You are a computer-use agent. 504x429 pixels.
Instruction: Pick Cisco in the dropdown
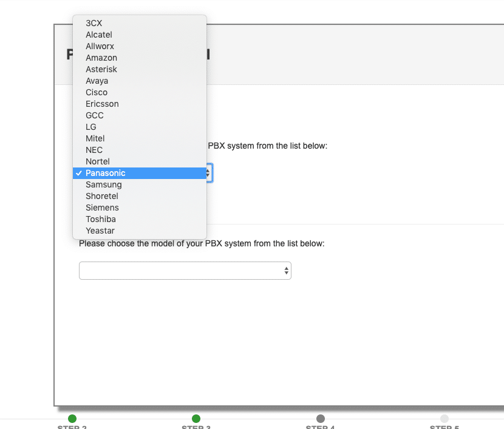pyautogui.click(x=140, y=92)
